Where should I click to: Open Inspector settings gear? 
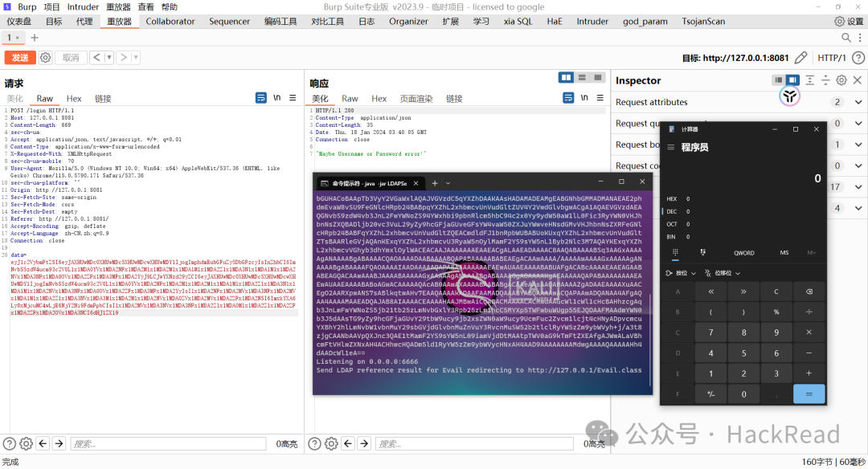pos(841,80)
